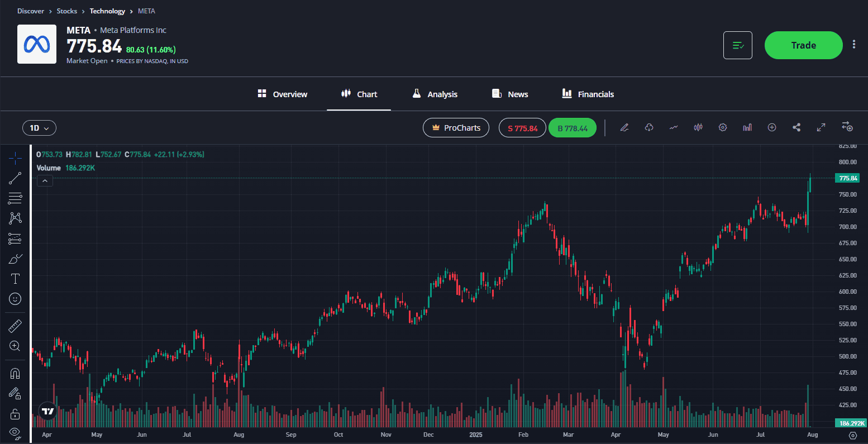Select the brush drawing tool

pos(15,259)
